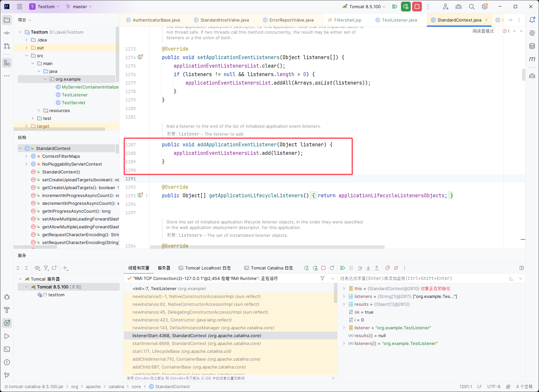Image resolution: width=539 pixels, height=392 pixels.
Task: Click Step Out in debugger toolbar
Action: point(377,268)
